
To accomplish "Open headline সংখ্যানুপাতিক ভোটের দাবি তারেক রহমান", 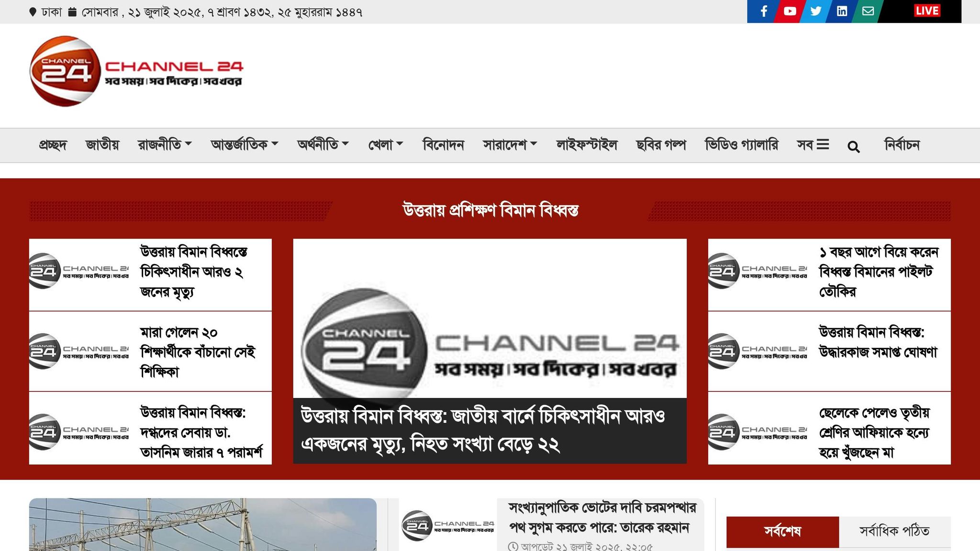I will click(602, 518).
